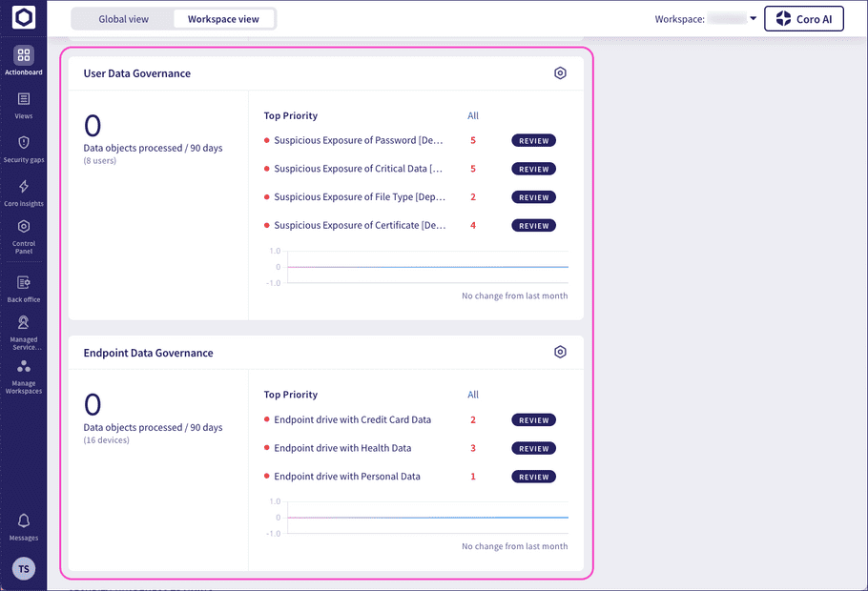Expand the Workspace selector dropdown

(x=753, y=17)
